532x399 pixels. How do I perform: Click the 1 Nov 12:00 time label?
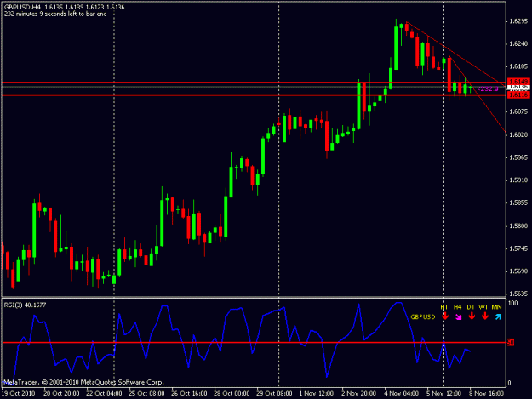[x=317, y=393]
